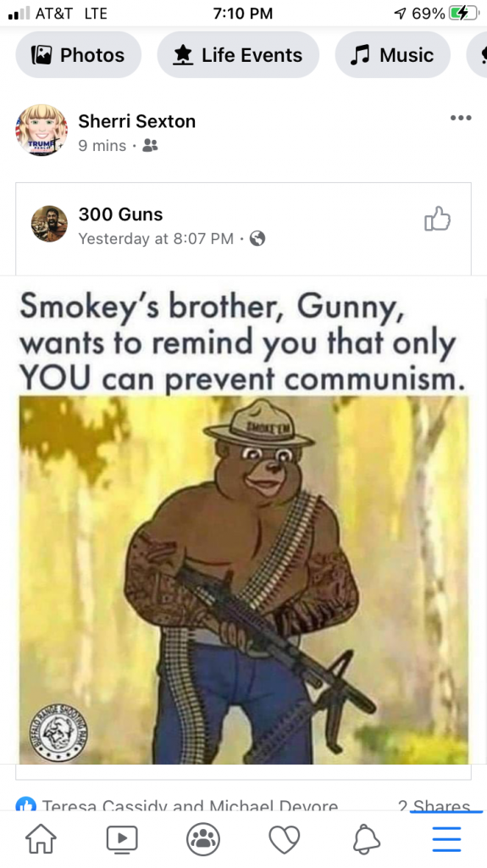Open post options three-dot menu

coord(461,118)
